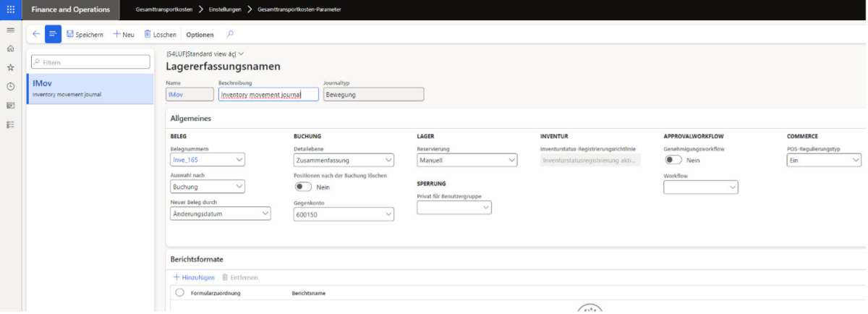The image size is (868, 314).
Task: Open the Reservierung dropdown
Action: pos(467,160)
